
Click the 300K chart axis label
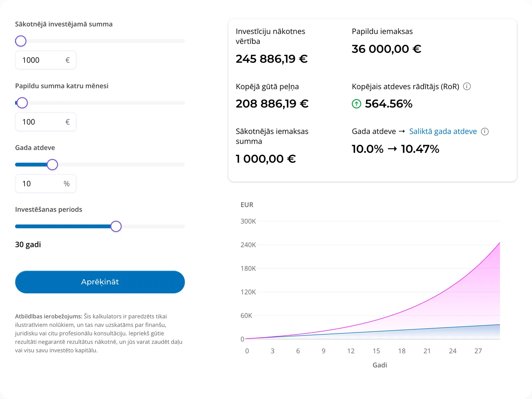pos(248,221)
